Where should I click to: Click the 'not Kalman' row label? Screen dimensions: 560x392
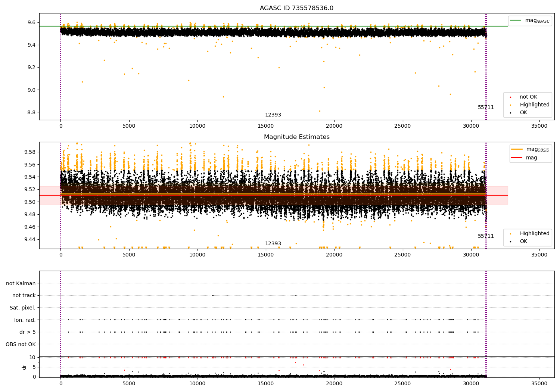tap(21, 283)
